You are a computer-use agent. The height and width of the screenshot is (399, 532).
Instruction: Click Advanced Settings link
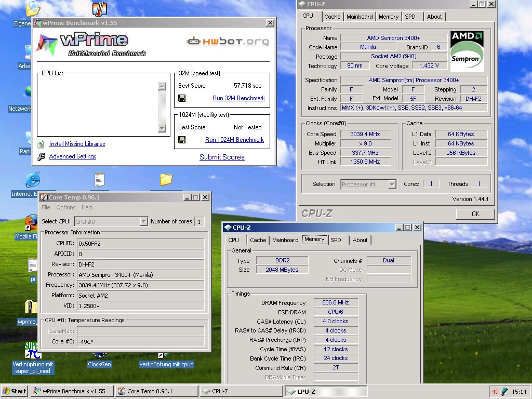[73, 156]
